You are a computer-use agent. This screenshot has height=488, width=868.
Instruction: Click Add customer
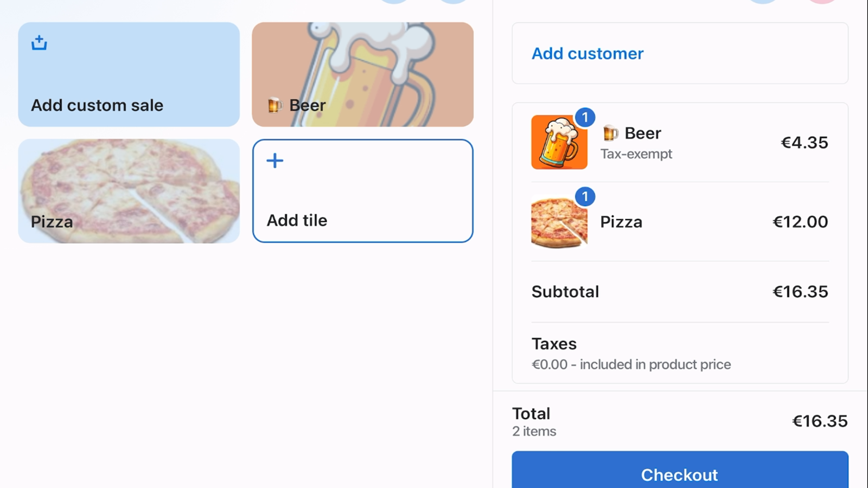[x=587, y=53]
